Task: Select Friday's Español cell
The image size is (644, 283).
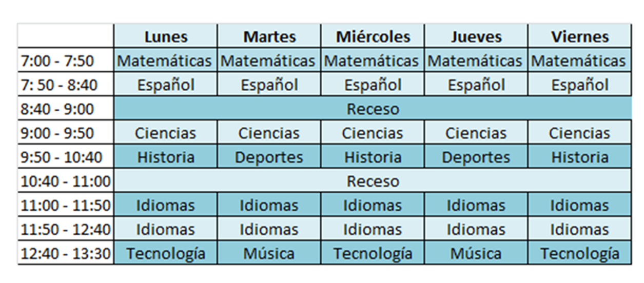Action: coord(579,85)
